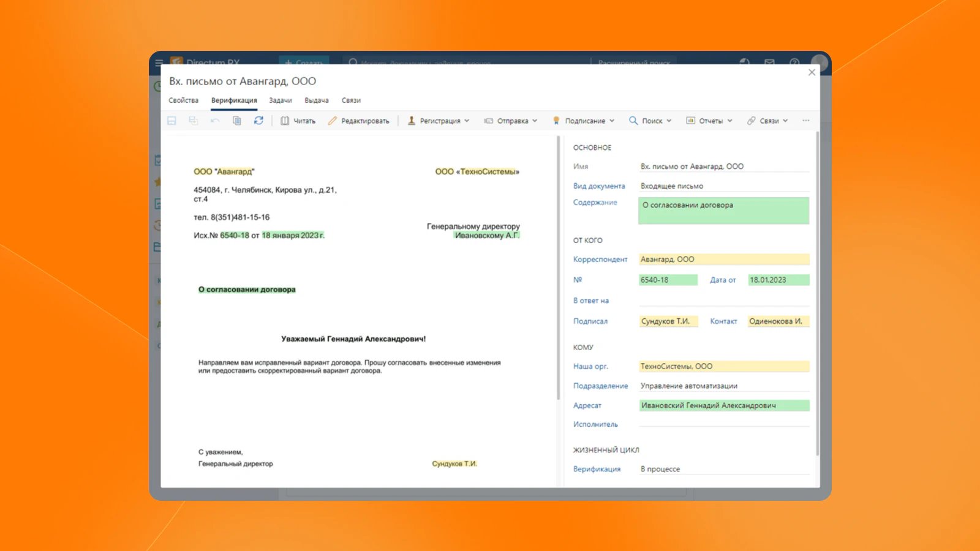Click Редактировать to edit document
This screenshot has width=980, height=551.
(359, 121)
